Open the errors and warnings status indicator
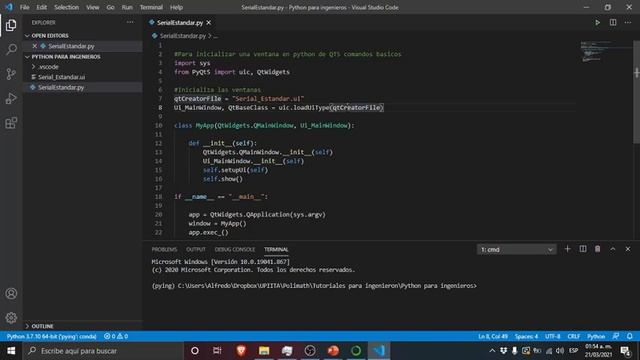Viewport: 640px width, 360px height. [x=116, y=336]
